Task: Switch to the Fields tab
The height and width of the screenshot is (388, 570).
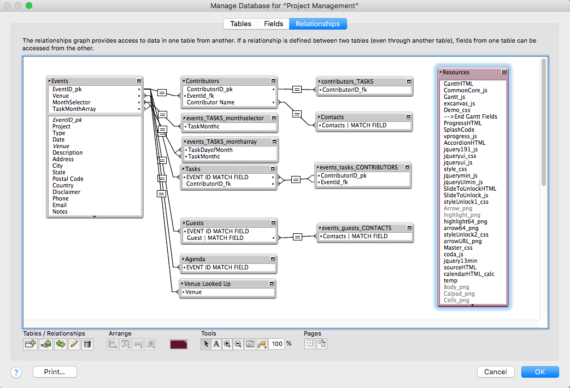Action: click(x=273, y=24)
